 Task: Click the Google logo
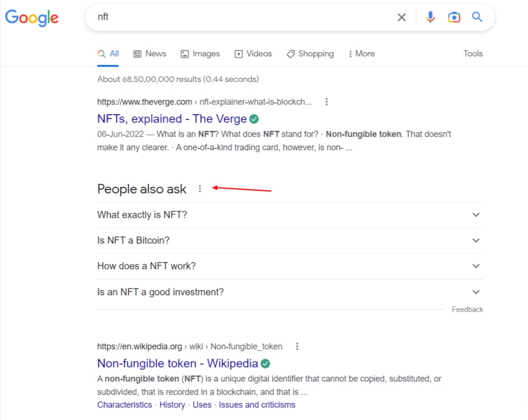(x=32, y=17)
